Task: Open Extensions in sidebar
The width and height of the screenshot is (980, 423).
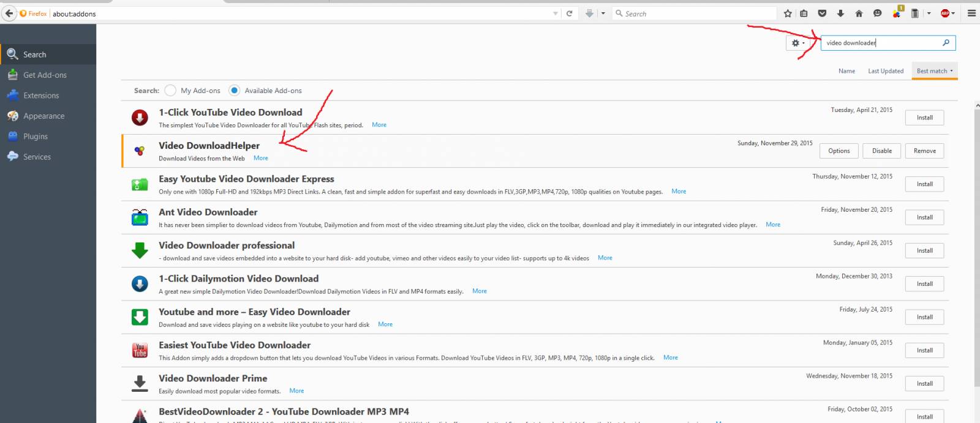Action: tap(48, 95)
